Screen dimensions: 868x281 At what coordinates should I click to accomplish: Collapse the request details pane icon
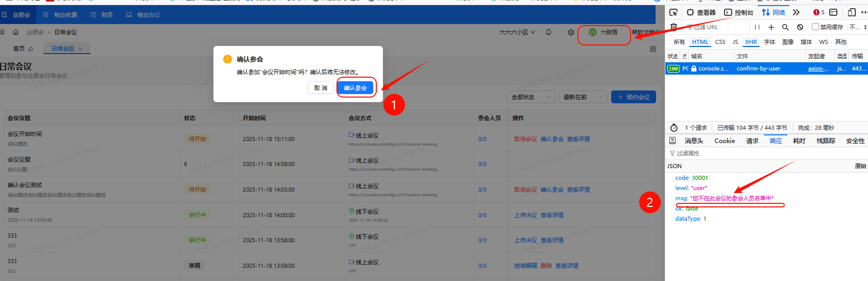[672, 140]
